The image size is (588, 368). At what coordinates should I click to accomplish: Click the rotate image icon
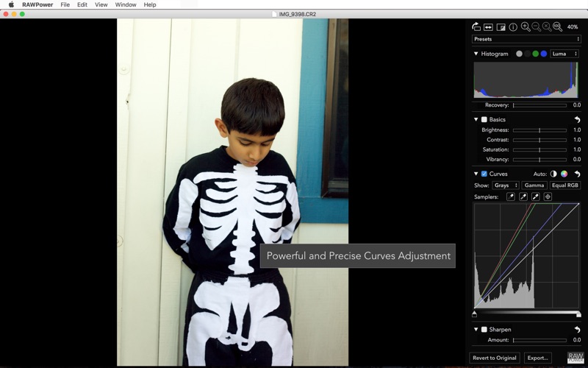pyautogui.click(x=476, y=26)
